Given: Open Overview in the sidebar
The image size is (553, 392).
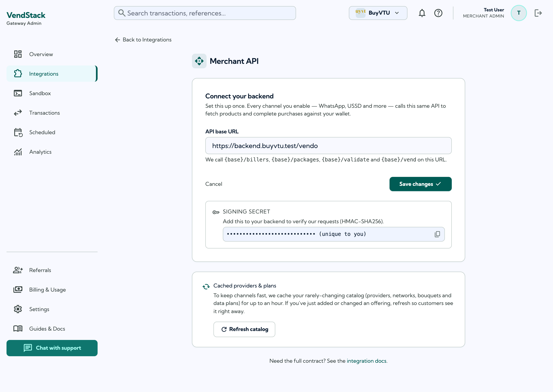Looking at the screenshot, I should 52,54.
